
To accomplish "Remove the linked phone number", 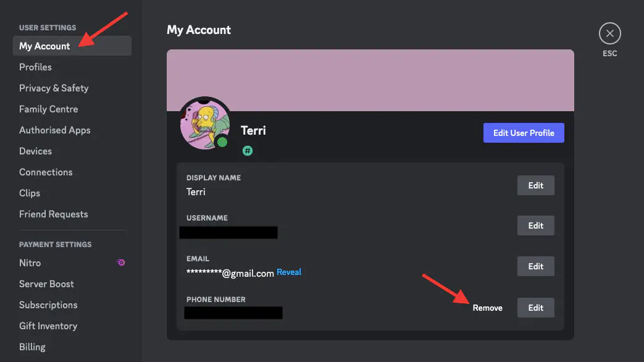I will point(487,307).
